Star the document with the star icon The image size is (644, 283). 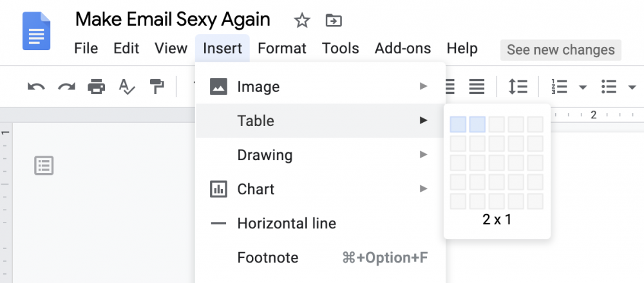pyautogui.click(x=302, y=21)
